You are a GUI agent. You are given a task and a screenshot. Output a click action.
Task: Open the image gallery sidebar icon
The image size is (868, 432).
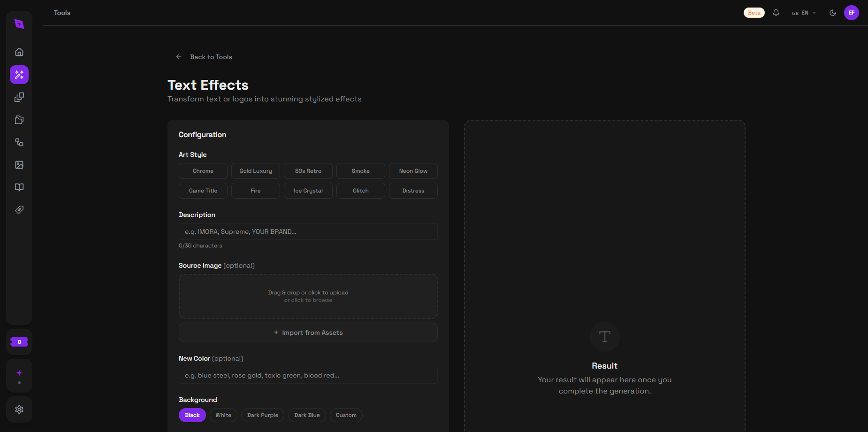19,165
